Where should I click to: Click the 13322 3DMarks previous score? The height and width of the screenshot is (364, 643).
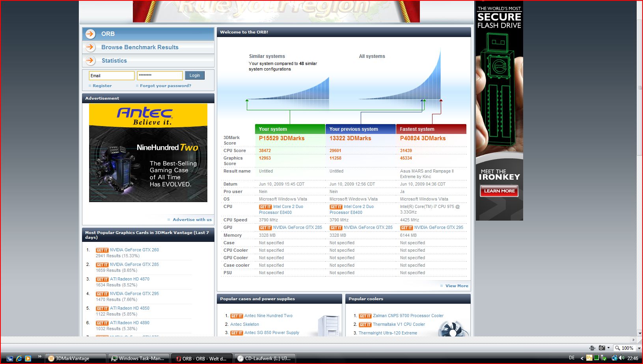(x=350, y=138)
